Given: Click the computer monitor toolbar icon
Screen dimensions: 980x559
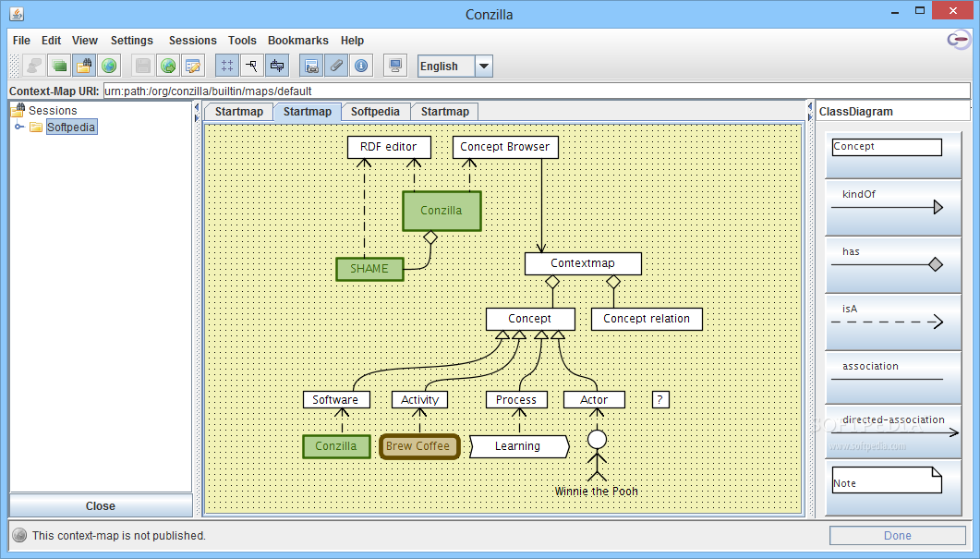Looking at the screenshot, I should (x=395, y=66).
